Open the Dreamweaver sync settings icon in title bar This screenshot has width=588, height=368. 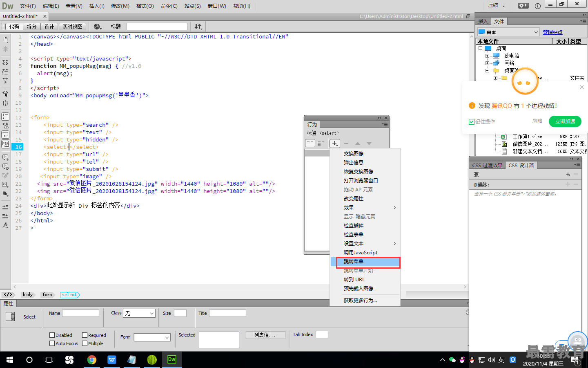(523, 6)
